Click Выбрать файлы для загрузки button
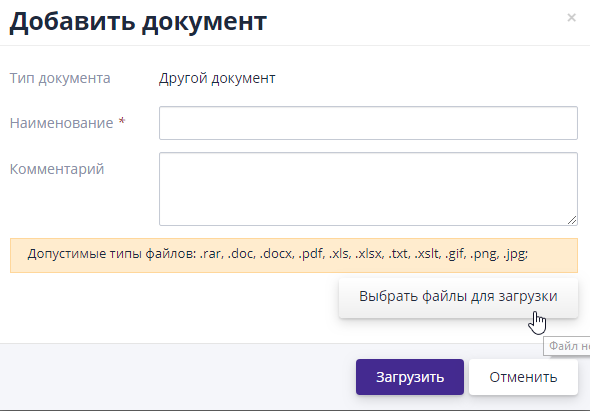 [458, 297]
